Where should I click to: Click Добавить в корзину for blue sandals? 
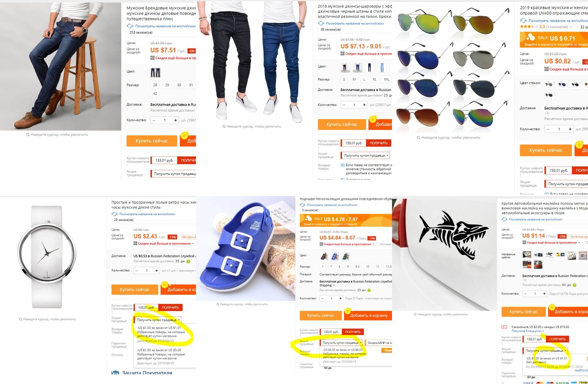click(369, 315)
